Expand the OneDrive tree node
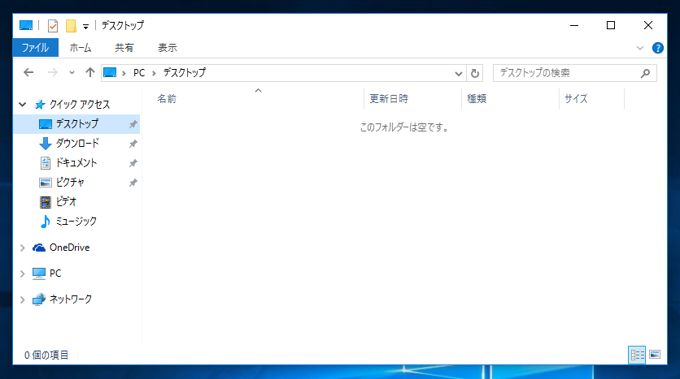The width and height of the screenshot is (680, 379). tap(23, 248)
